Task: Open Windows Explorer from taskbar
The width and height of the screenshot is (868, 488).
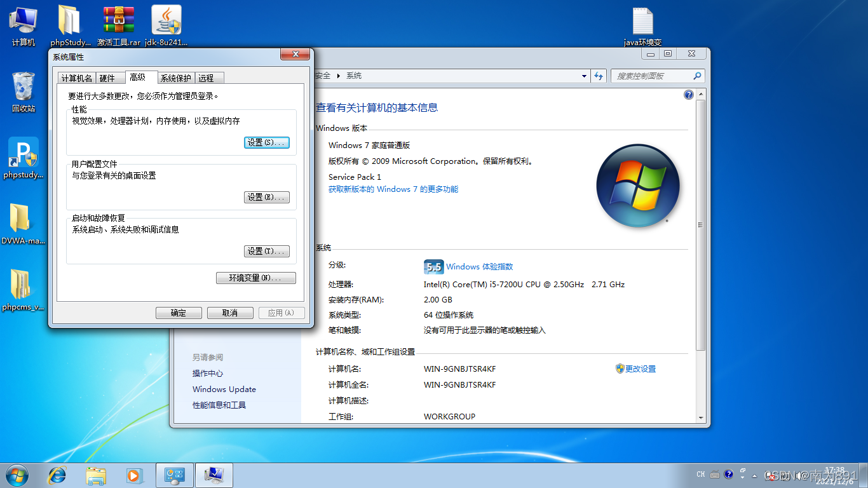Action: 96,475
